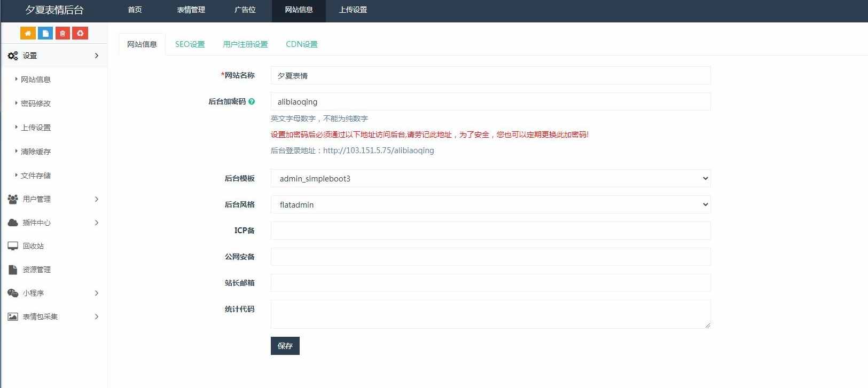Click the file icon for 资源管理
The image size is (868, 388).
click(x=13, y=270)
